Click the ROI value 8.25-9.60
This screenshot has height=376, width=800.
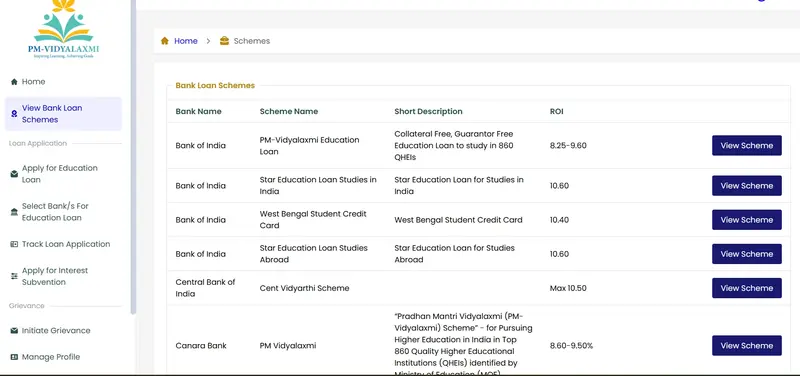pyautogui.click(x=568, y=145)
